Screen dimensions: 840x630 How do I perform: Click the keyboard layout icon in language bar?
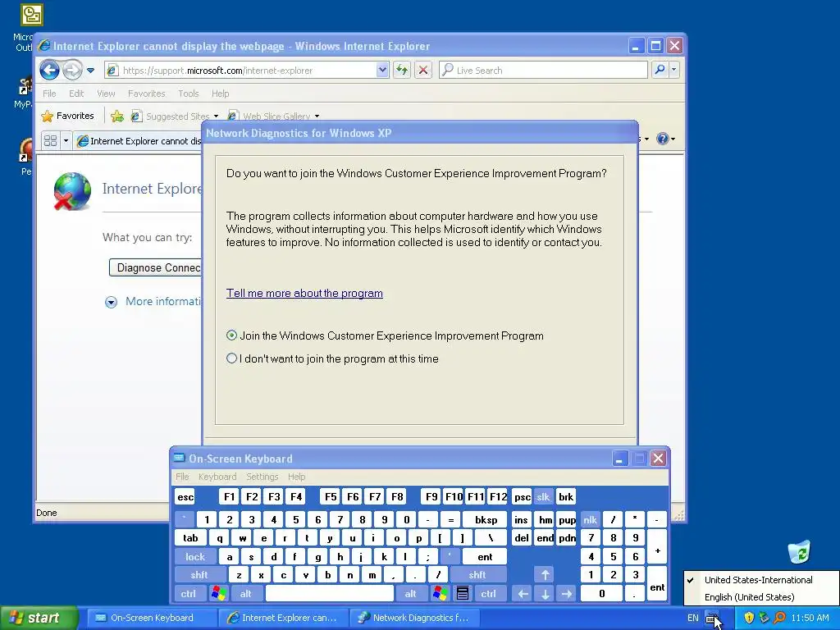[711, 619]
